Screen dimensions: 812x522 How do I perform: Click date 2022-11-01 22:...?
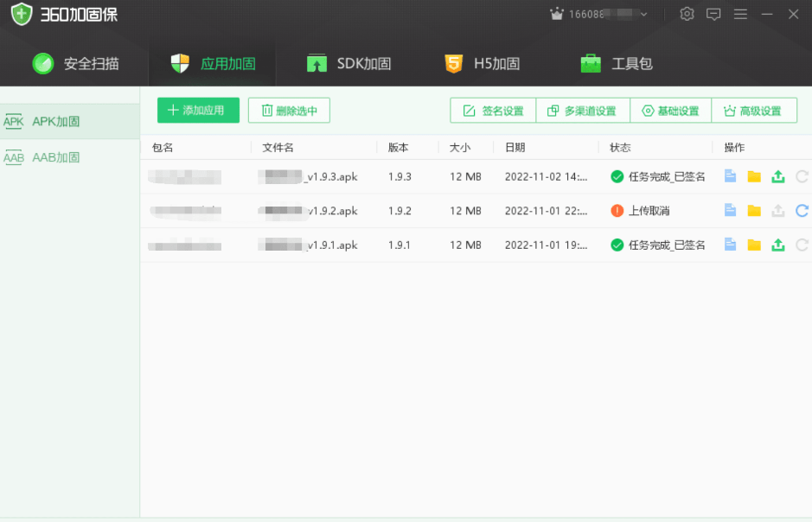(x=546, y=211)
